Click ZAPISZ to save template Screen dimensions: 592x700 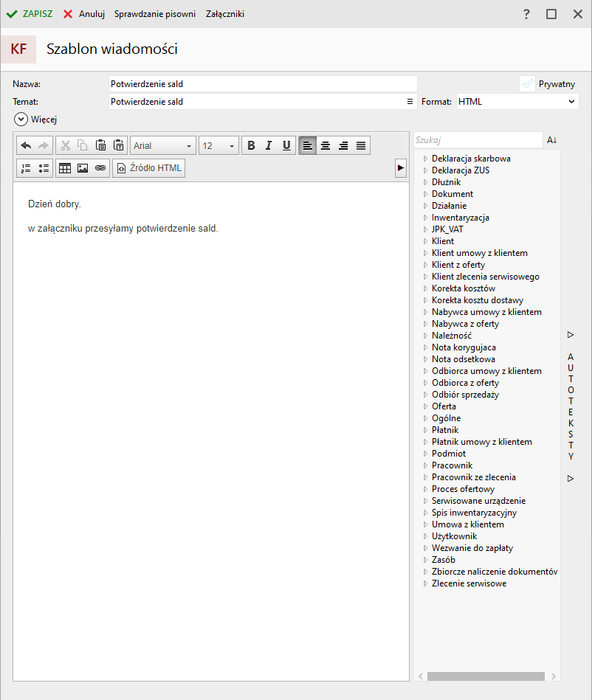coord(30,14)
